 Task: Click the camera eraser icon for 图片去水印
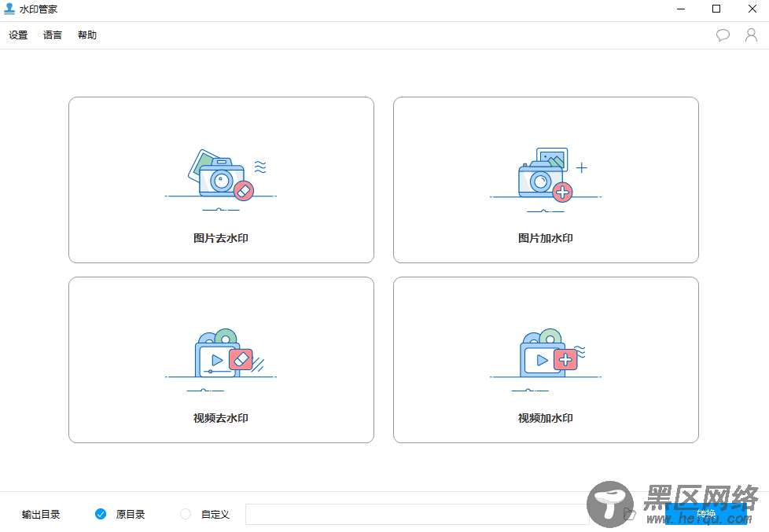[221, 180]
